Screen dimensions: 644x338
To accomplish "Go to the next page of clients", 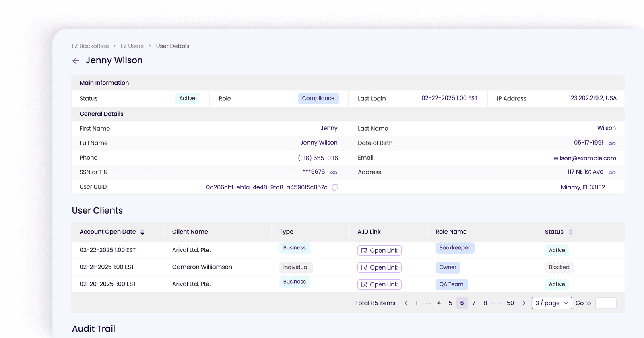I will click(524, 303).
